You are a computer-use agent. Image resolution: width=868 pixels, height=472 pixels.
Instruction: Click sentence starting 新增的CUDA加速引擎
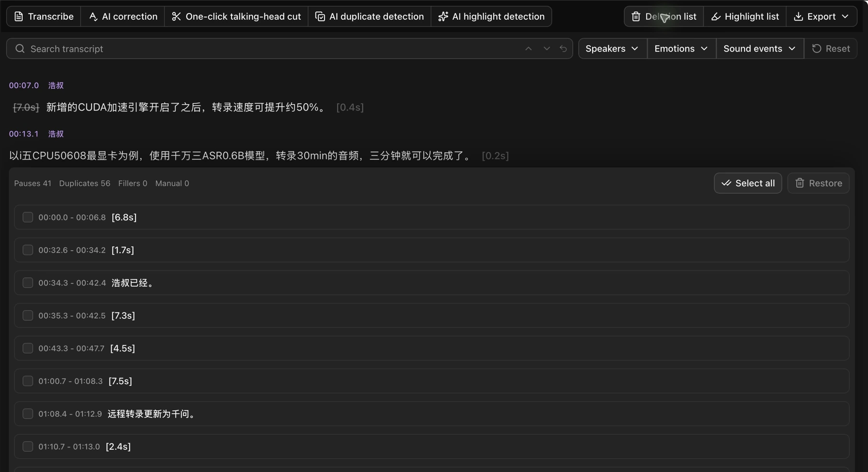click(187, 108)
